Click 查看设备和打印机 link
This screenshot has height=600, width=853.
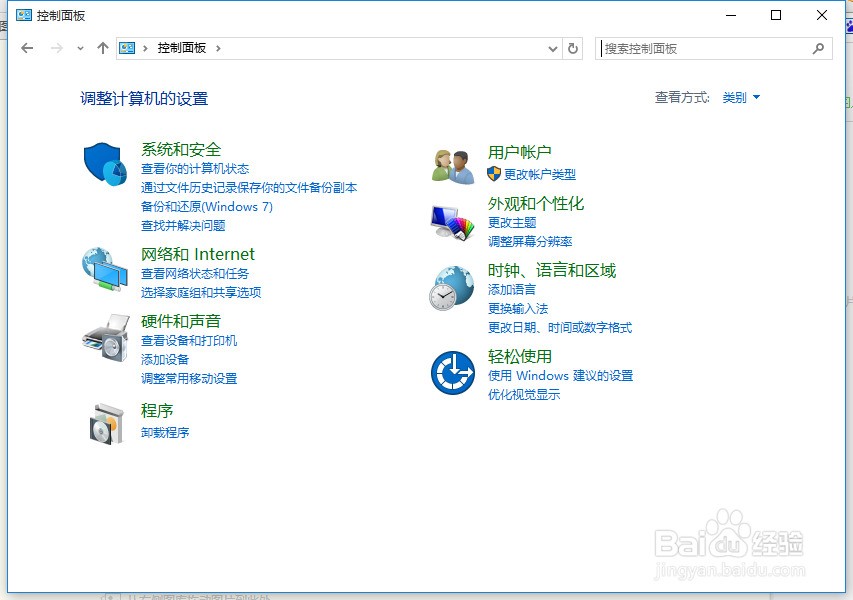tap(189, 341)
